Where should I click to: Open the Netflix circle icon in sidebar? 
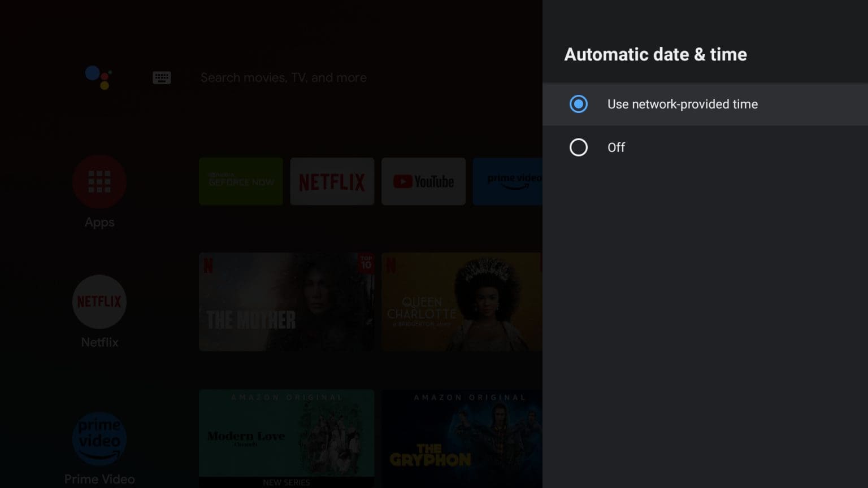(x=99, y=302)
